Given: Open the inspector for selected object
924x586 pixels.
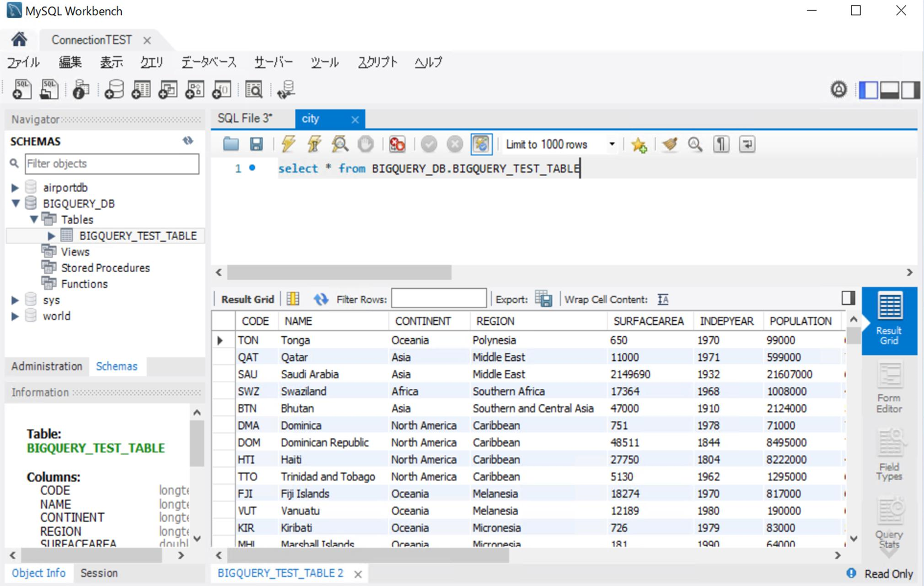Looking at the screenshot, I should pos(80,89).
